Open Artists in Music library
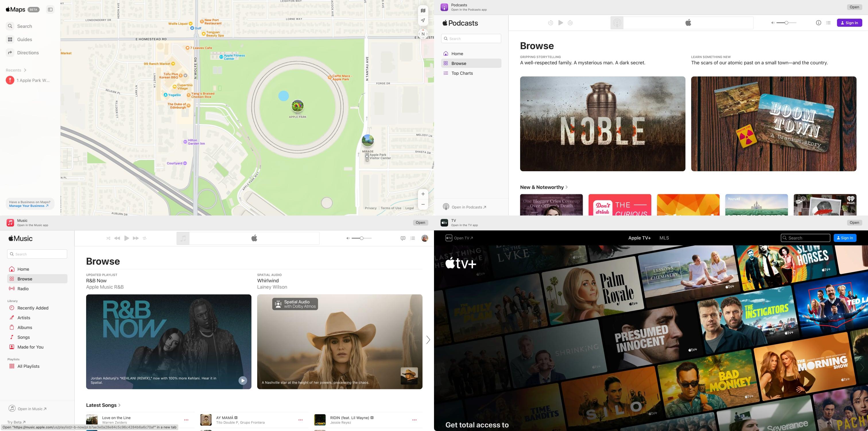This screenshot has width=868, height=431. [37, 318]
